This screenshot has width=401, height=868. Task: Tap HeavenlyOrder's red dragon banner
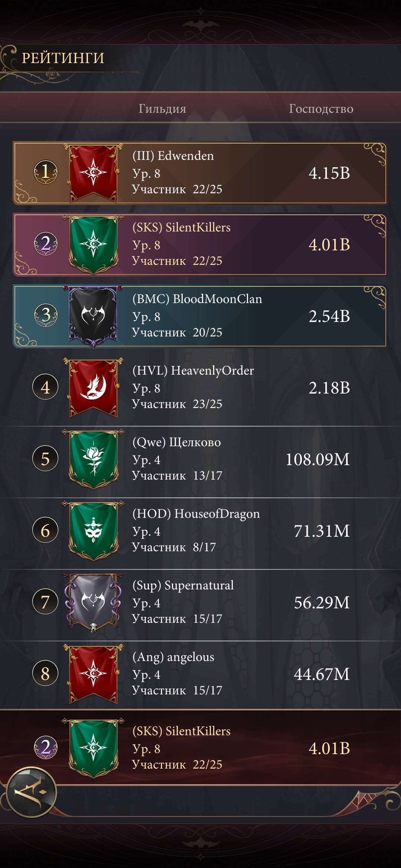click(x=94, y=387)
